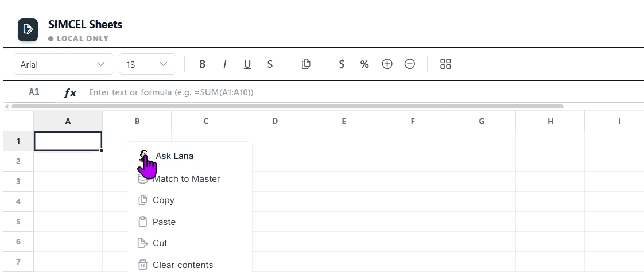Select Clear contents menu entry

click(190, 265)
